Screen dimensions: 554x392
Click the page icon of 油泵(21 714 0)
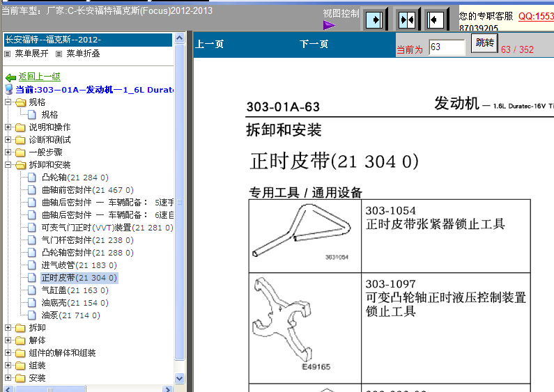click(x=32, y=315)
